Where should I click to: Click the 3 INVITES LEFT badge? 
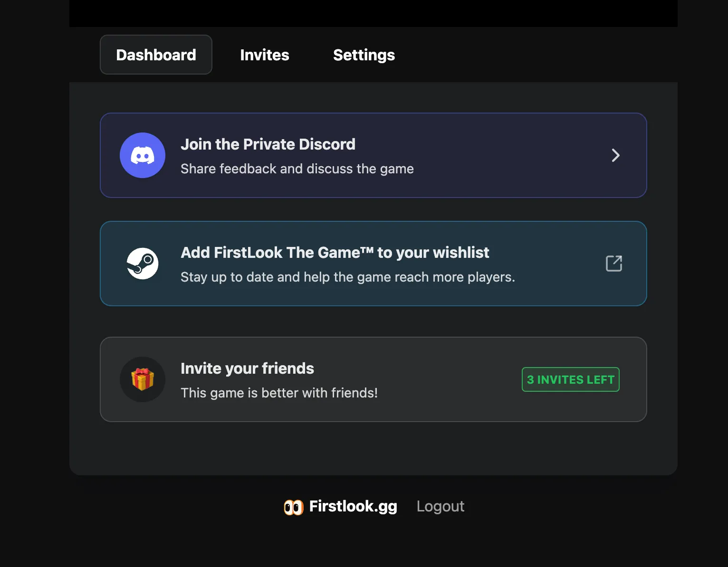point(570,379)
